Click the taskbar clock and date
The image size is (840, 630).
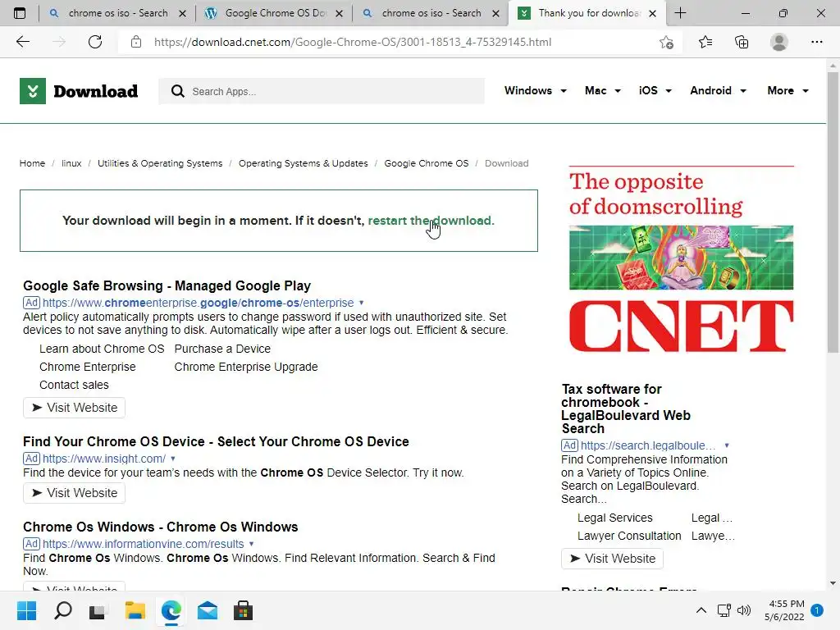point(784,610)
